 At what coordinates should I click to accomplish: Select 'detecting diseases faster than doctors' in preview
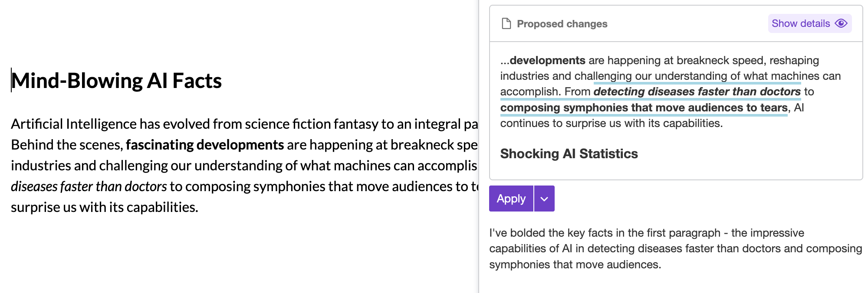coord(697,91)
